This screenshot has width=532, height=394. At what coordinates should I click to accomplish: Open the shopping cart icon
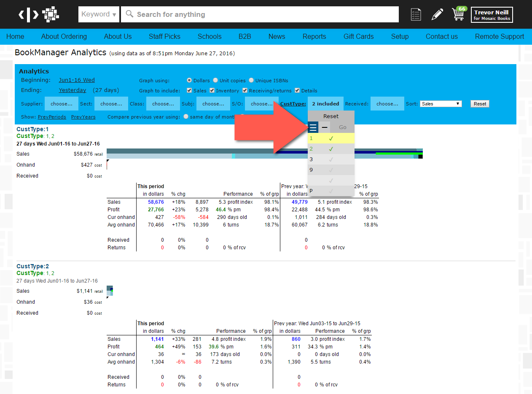click(458, 14)
